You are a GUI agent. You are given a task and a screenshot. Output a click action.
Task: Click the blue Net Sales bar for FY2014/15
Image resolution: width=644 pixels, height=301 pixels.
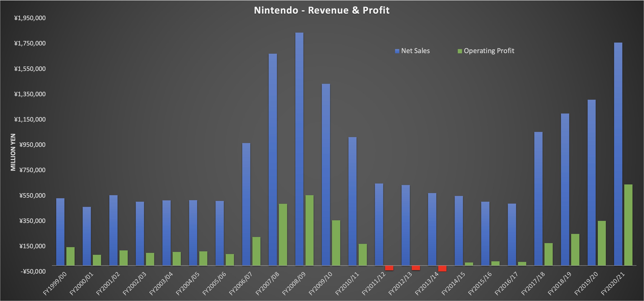[x=459, y=231]
